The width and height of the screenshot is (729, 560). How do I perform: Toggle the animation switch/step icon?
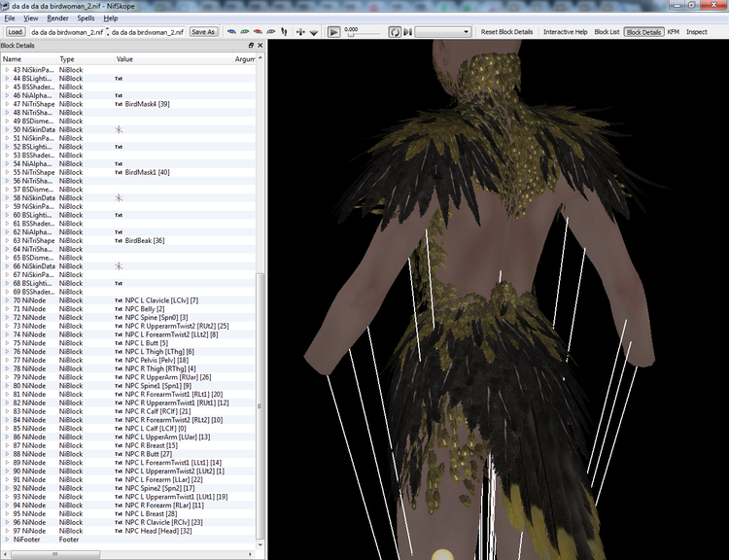(407, 32)
